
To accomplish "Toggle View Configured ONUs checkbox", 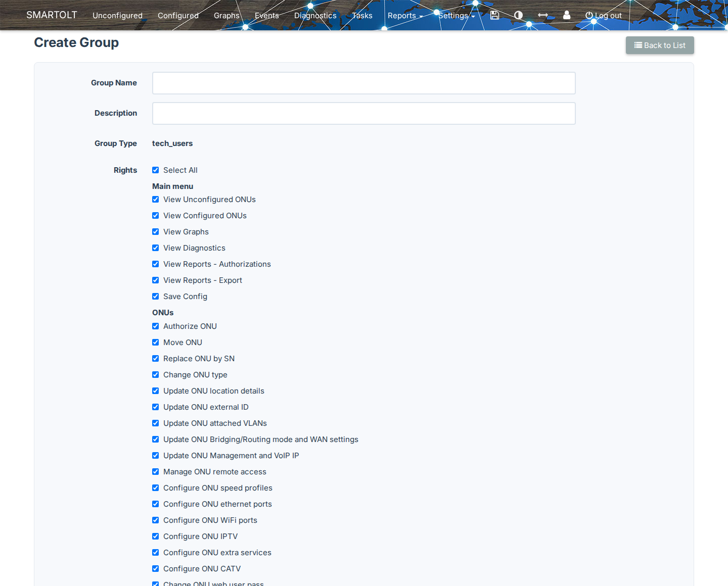I will coord(156,216).
